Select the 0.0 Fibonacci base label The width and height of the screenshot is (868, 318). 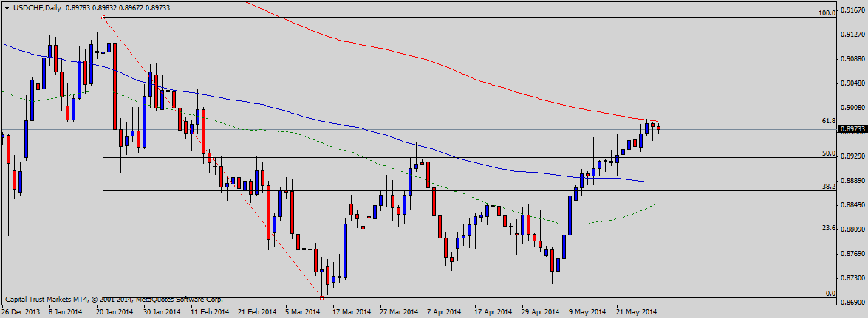pyautogui.click(x=830, y=294)
